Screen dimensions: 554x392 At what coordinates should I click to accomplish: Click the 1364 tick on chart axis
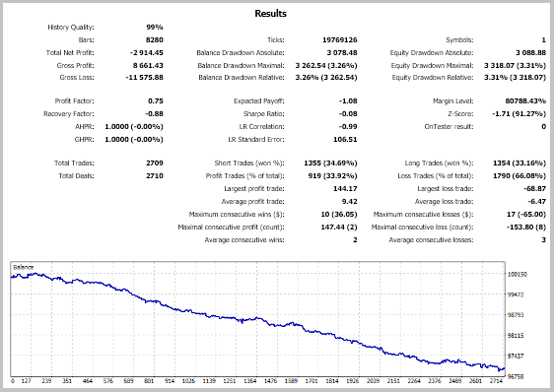coord(250,381)
